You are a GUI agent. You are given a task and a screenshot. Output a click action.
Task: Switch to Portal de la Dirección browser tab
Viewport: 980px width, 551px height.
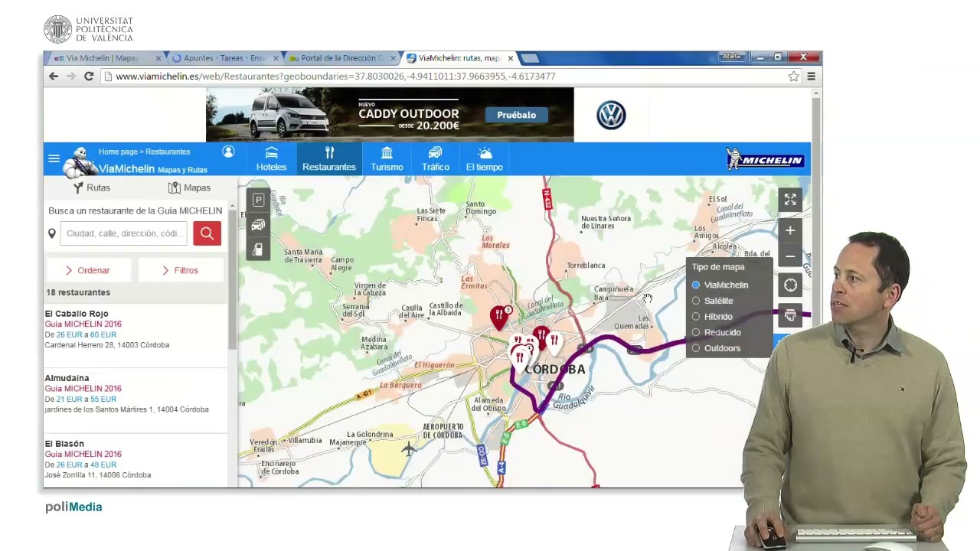(342, 58)
